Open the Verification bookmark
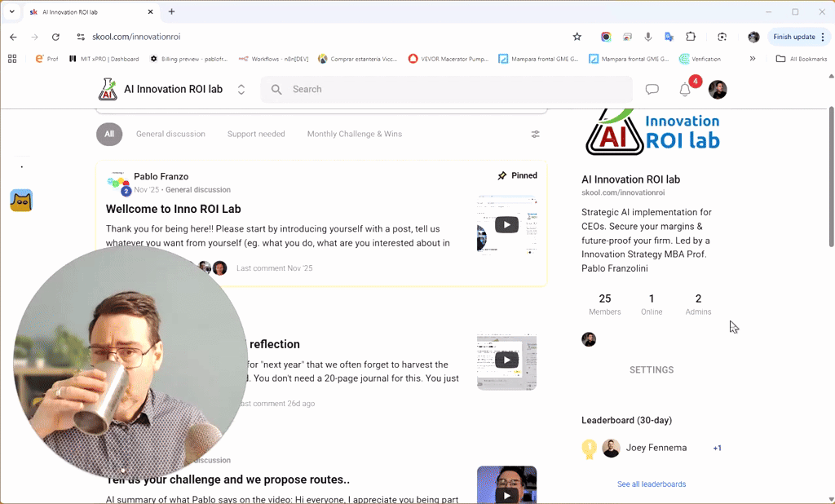This screenshot has width=835, height=504. (x=700, y=59)
